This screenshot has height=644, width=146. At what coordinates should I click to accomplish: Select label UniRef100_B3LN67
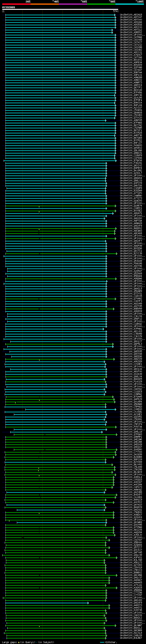point(131,638)
